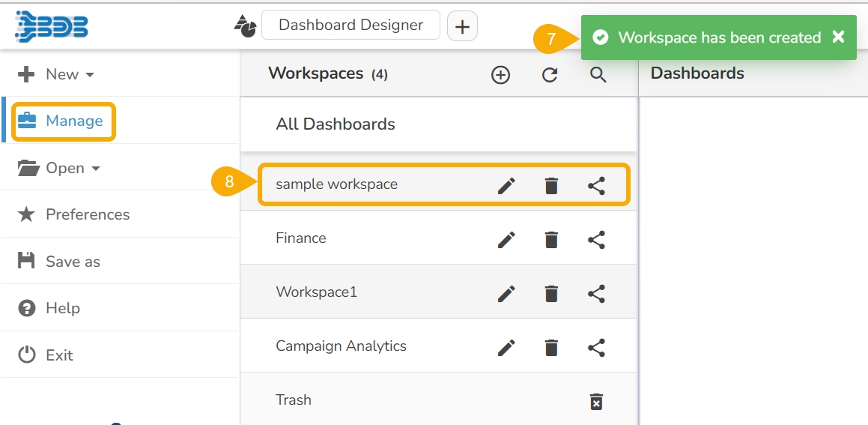Image resolution: width=868 pixels, height=425 pixels.
Task: Refresh the Workspaces list
Action: [x=550, y=74]
